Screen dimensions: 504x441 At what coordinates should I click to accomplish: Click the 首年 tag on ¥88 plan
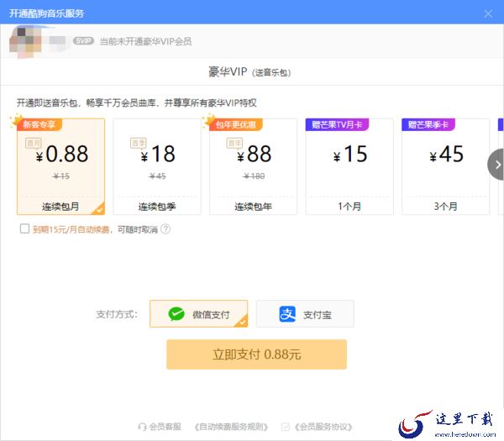click(234, 143)
